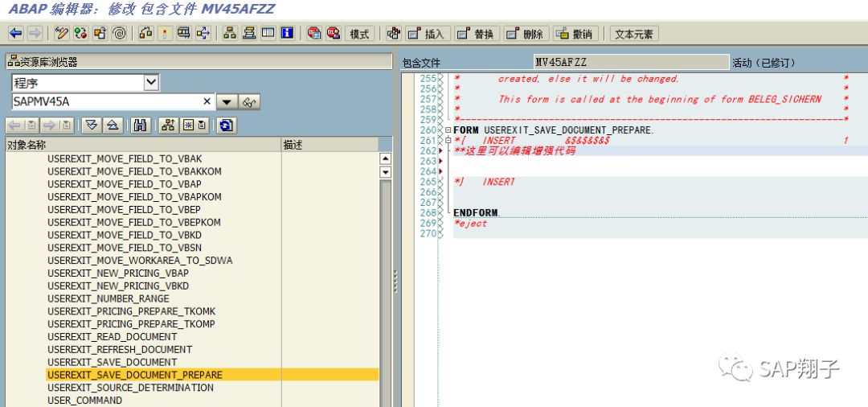Click the glasses Display icon beside SAPMV45A

click(250, 102)
